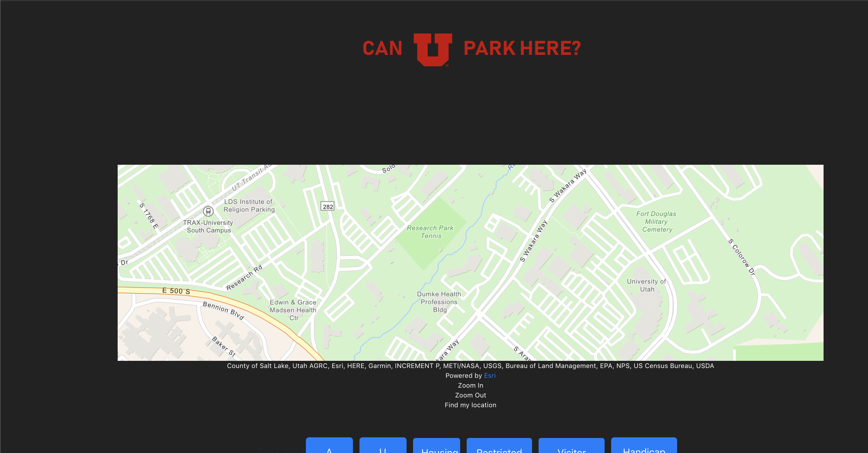Open the Esri link
868x453 pixels.
click(x=490, y=376)
